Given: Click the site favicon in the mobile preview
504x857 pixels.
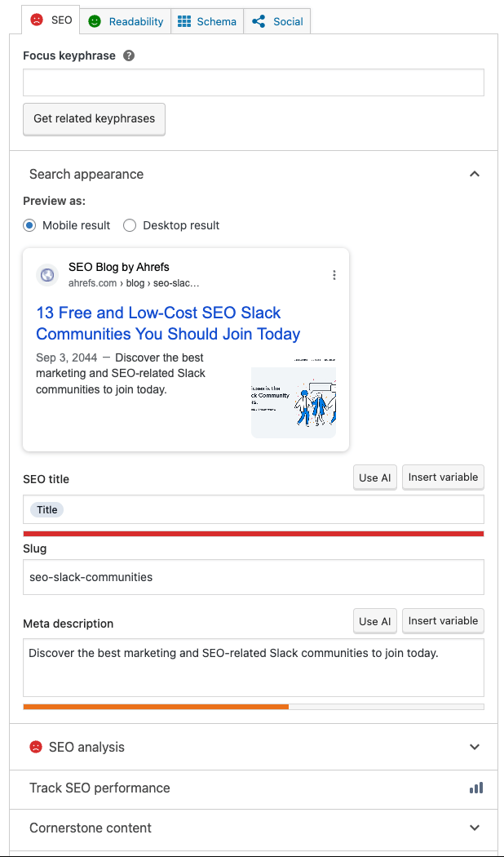Looking at the screenshot, I should pos(47,275).
